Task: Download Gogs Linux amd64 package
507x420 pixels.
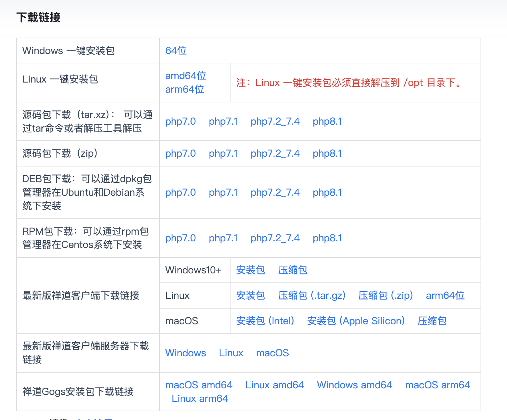Action: (x=274, y=385)
